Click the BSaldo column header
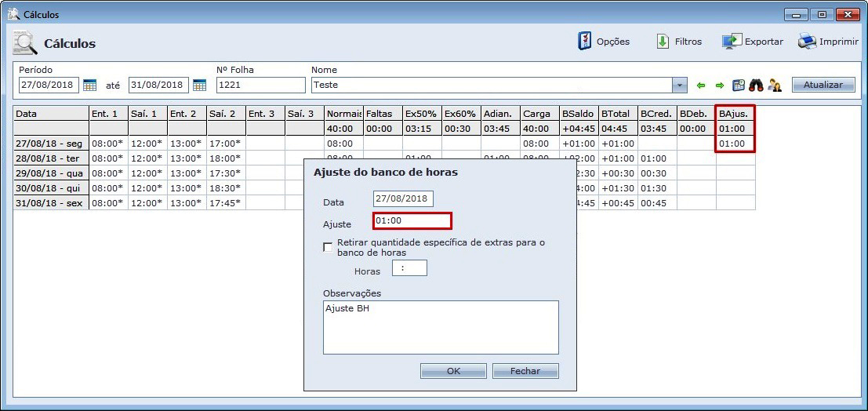This screenshot has width=868, height=411. (578, 114)
